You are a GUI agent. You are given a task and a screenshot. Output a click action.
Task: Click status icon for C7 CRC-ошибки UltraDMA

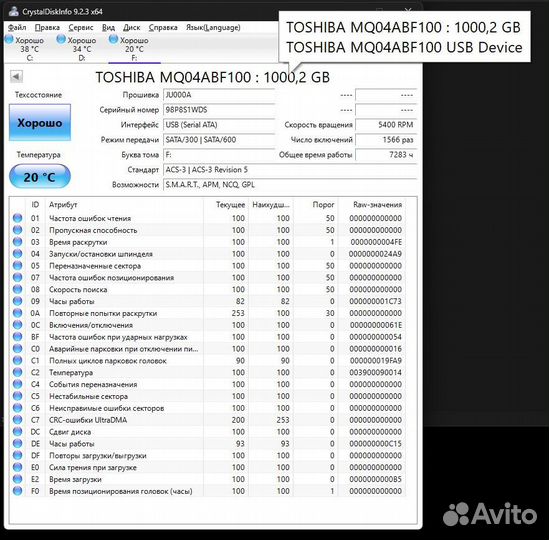pos(18,420)
